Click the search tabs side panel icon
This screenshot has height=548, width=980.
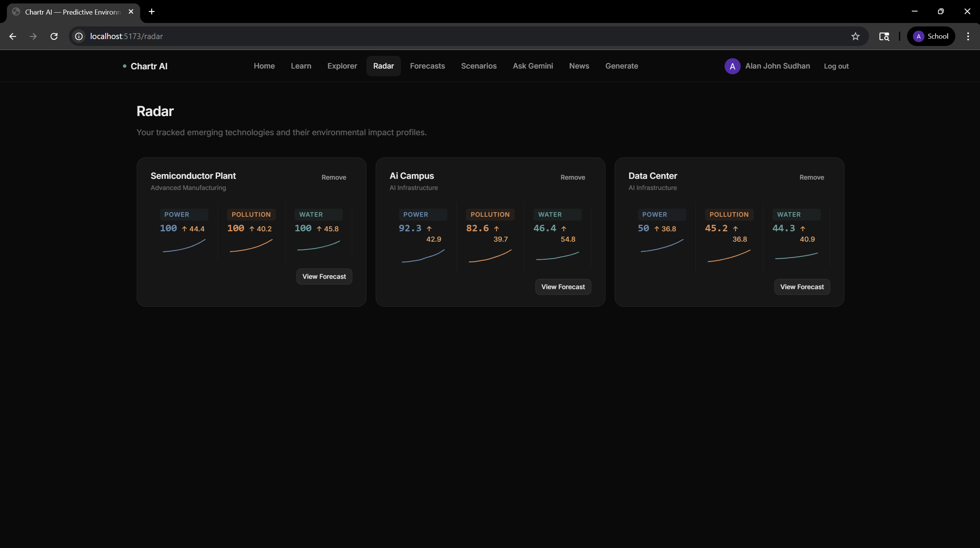pos(884,36)
